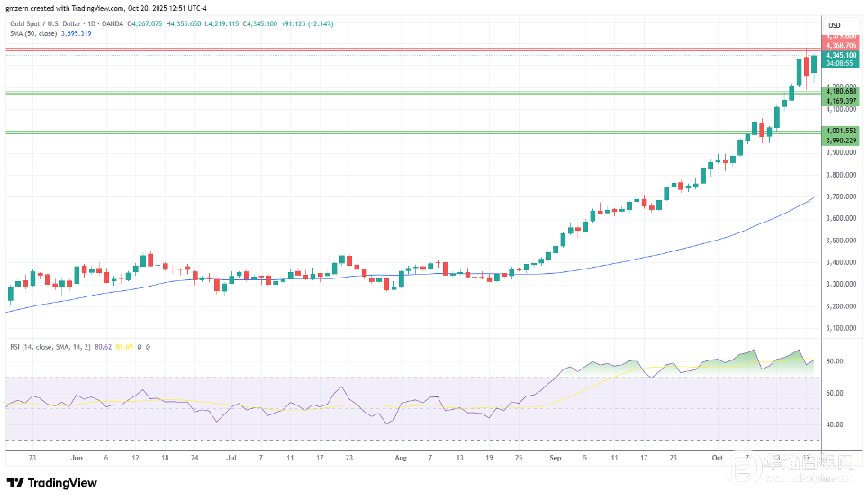Open the USD currency label on price axis
Image resolution: width=868 pixels, height=501 pixels.
pyautogui.click(x=834, y=24)
